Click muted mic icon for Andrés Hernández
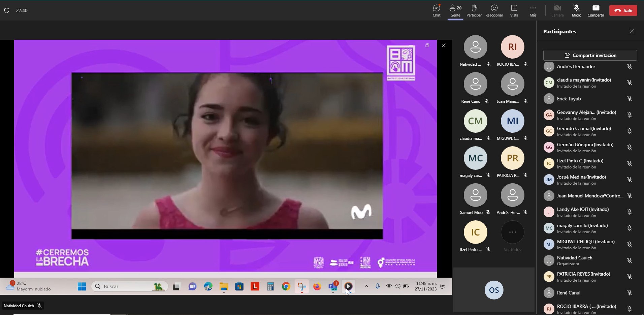 click(629, 66)
